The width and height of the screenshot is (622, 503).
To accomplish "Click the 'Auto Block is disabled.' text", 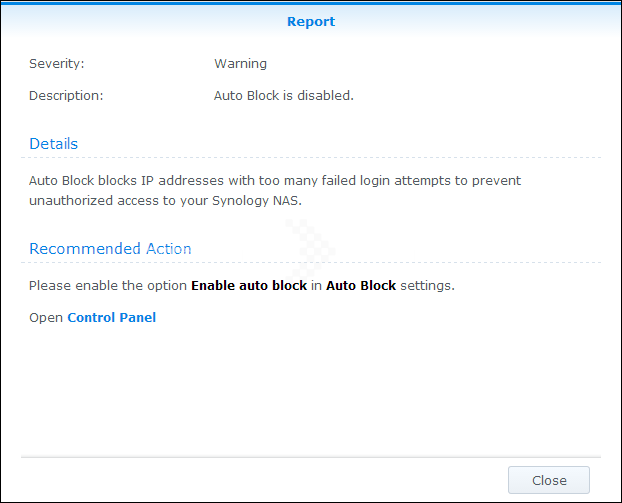I will pyautogui.click(x=284, y=96).
